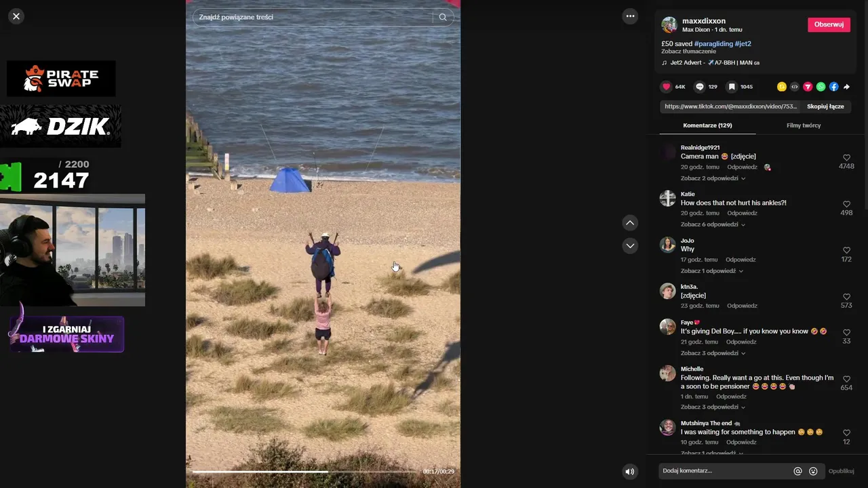
Task: Reply to JoJo via Odpowiedz
Action: [741, 260]
